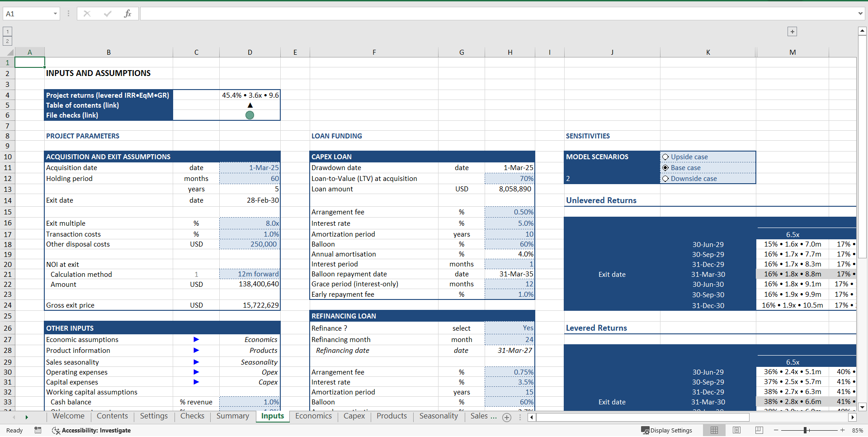Click the Enter checkmark formula bar icon
Viewport: 868px width, 437px height.
(107, 14)
